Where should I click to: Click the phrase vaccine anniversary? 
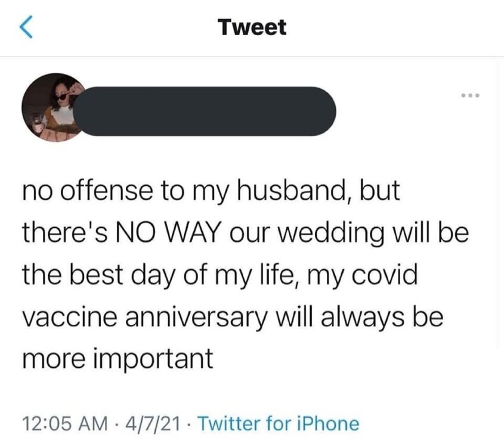point(145,318)
